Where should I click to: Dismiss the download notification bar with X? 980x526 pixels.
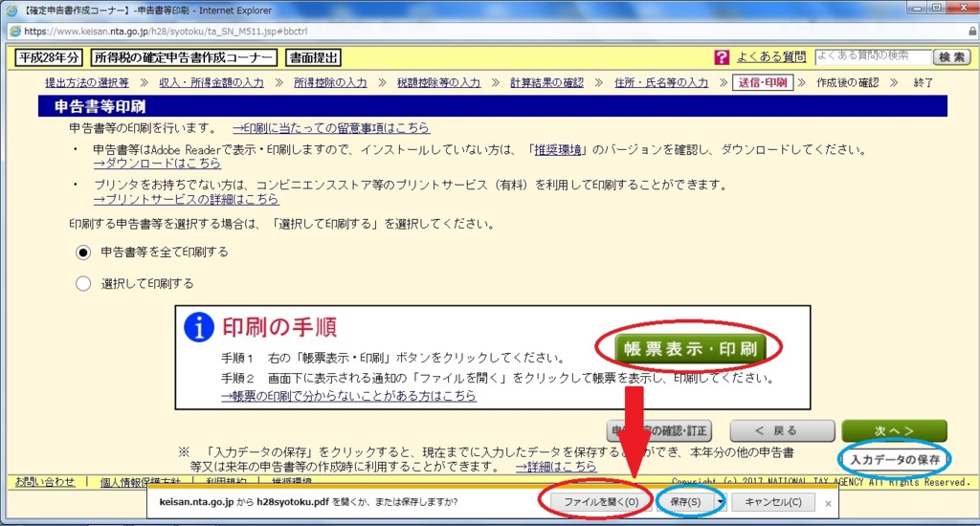click(x=828, y=503)
